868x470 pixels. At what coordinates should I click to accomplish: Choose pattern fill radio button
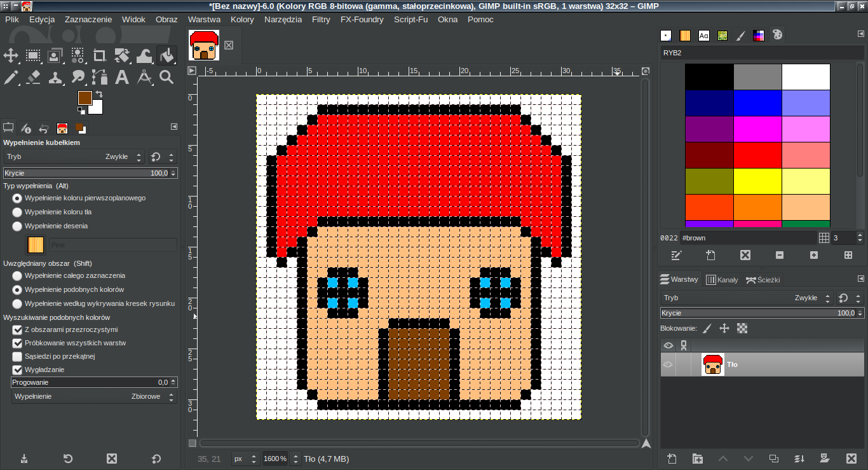click(x=17, y=226)
